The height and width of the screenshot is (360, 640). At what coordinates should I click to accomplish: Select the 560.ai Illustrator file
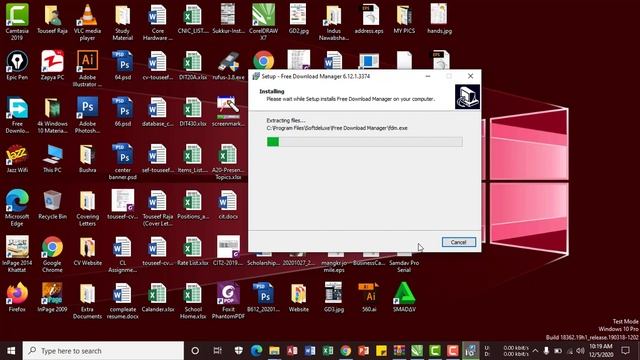[x=369, y=297]
